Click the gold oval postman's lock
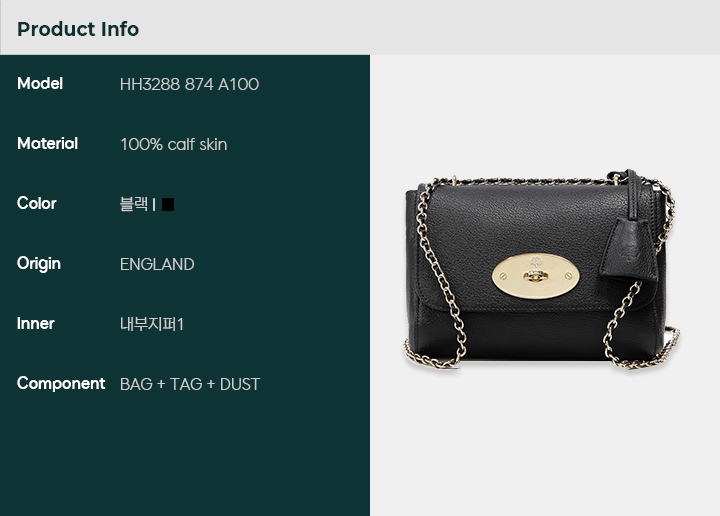Screen dimensions: 720x516 pos(535,276)
